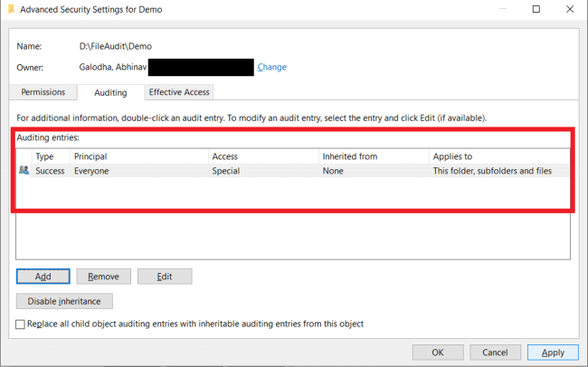
Task: Click Disable inheritance button
Action: (64, 301)
